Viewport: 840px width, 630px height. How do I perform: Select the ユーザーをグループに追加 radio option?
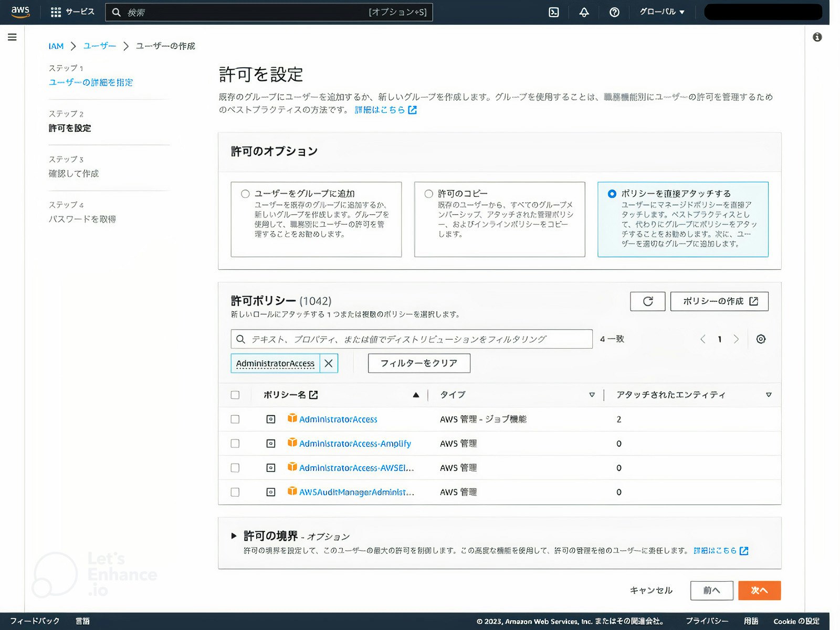(245, 194)
